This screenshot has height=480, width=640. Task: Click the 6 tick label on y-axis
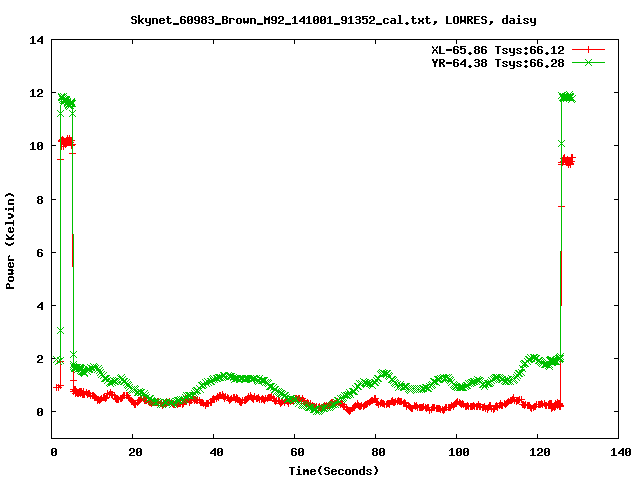(x=40, y=252)
